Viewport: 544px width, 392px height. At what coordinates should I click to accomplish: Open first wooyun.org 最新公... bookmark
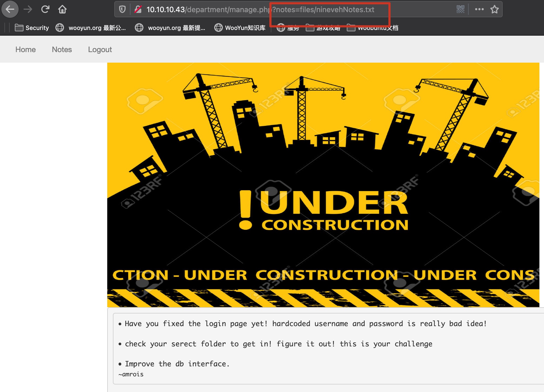pos(91,28)
